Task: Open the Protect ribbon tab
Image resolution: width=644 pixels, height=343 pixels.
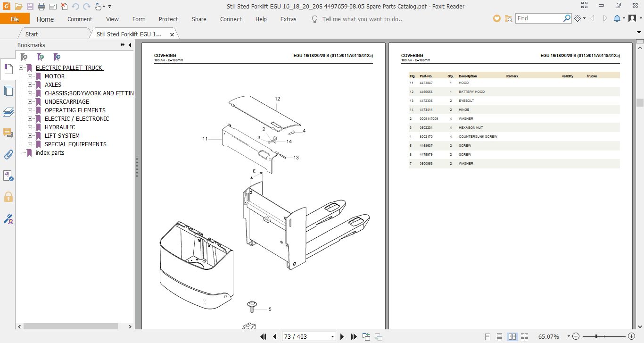Action: tap(168, 19)
